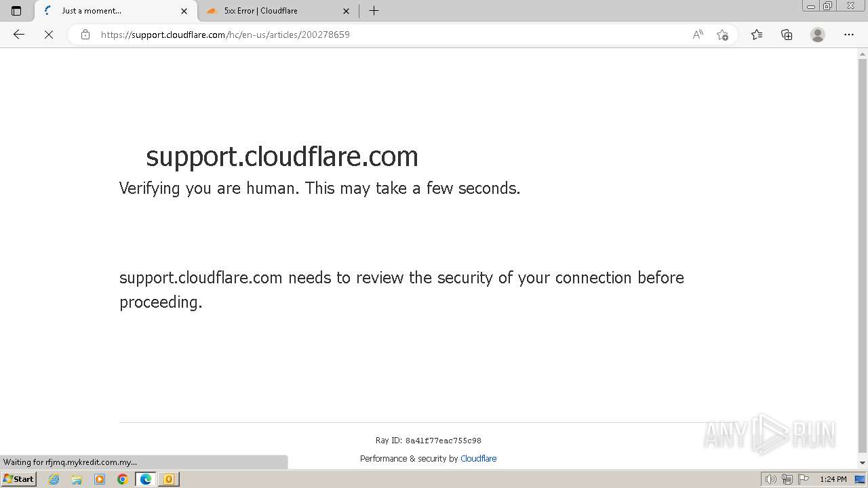Switch to the '5xx Error | Cloudflare' tab
868x488 pixels.
tap(278, 11)
